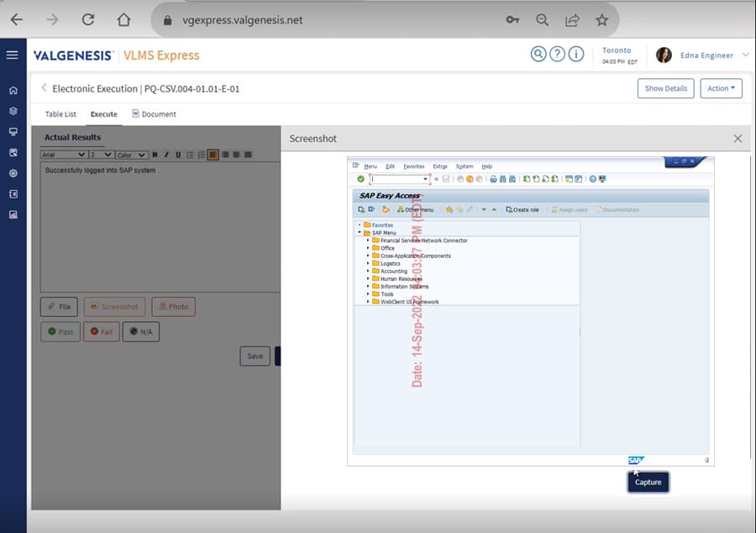This screenshot has height=533, width=756.
Task: Toggle numbered list formatting
Action: coord(204,155)
